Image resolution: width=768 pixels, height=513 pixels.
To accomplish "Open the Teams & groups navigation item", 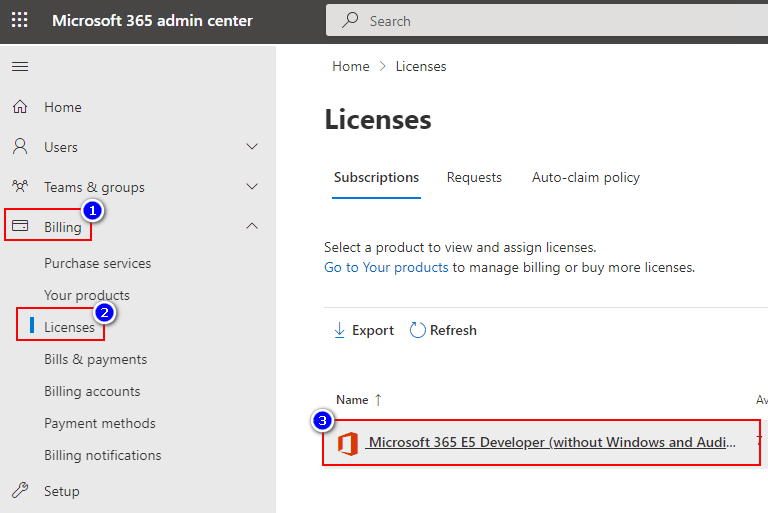I will coord(94,187).
